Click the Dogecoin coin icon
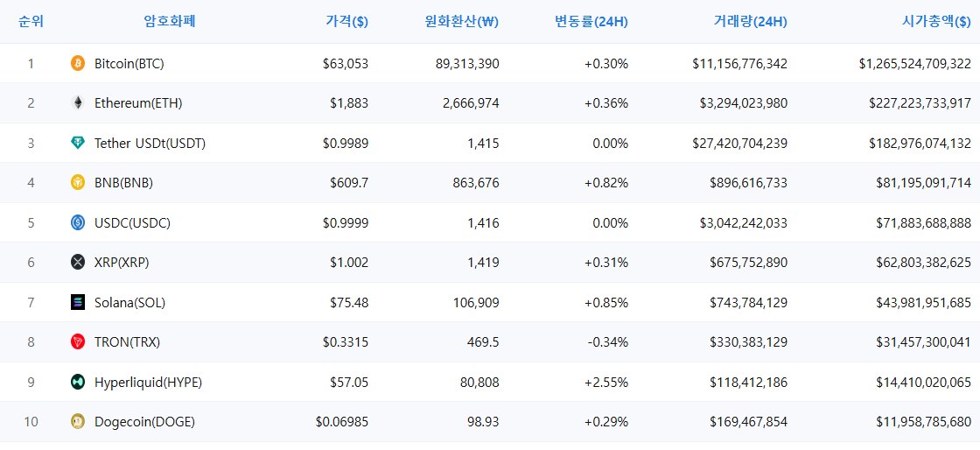This screenshot has width=980, height=450. tap(78, 422)
